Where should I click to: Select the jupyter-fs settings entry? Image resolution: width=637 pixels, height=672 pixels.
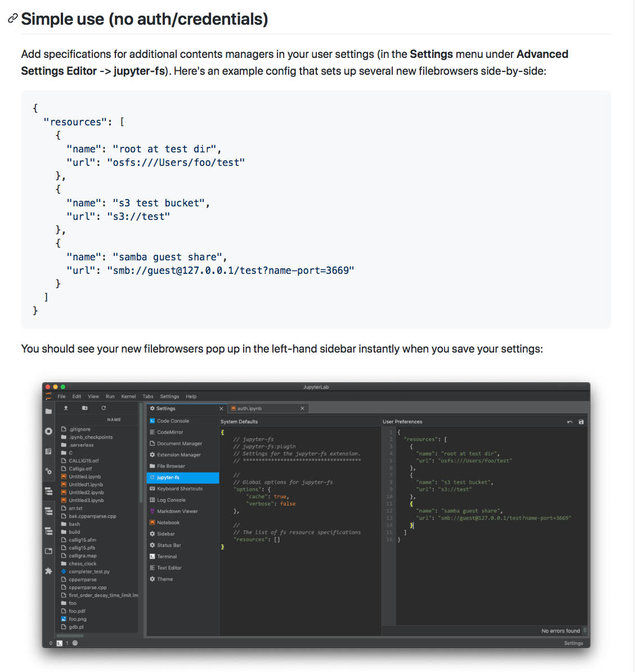coord(183,477)
